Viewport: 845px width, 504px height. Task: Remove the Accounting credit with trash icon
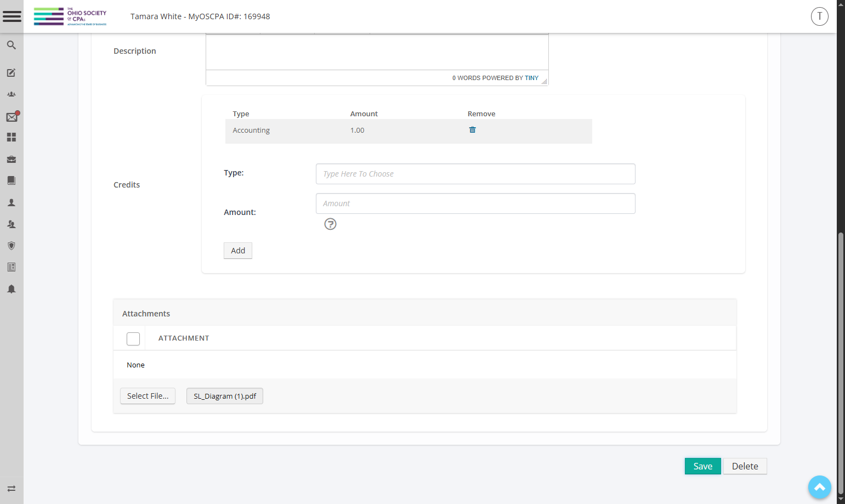click(x=472, y=130)
